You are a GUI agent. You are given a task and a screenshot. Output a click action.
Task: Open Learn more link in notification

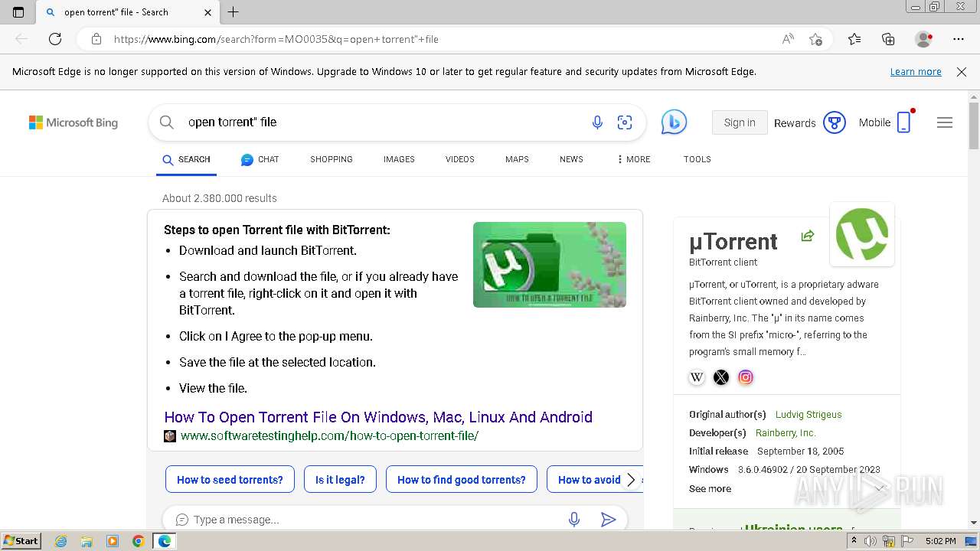pos(916,72)
